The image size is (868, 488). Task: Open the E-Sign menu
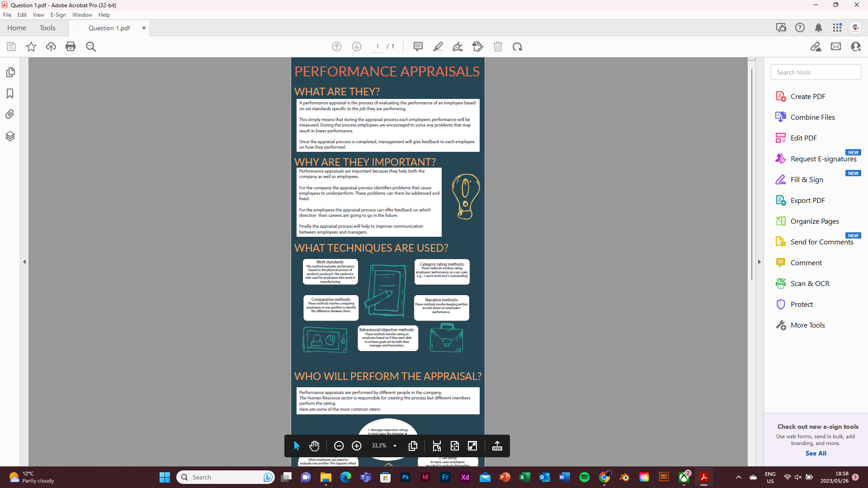58,14
